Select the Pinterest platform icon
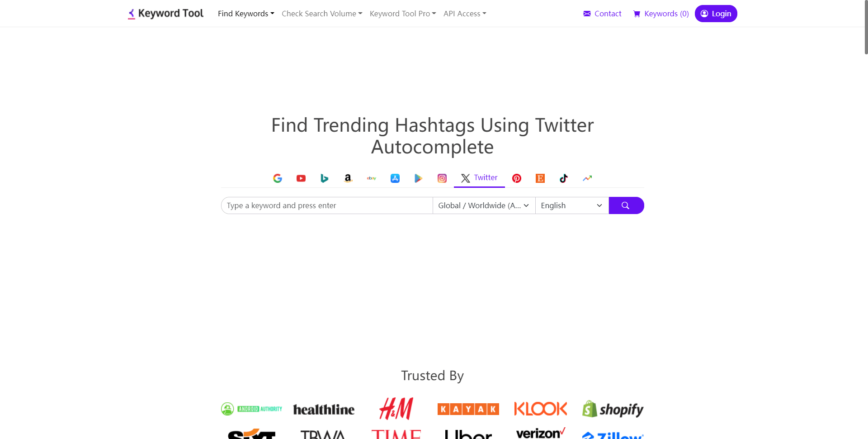The height and width of the screenshot is (439, 868). [x=517, y=178]
